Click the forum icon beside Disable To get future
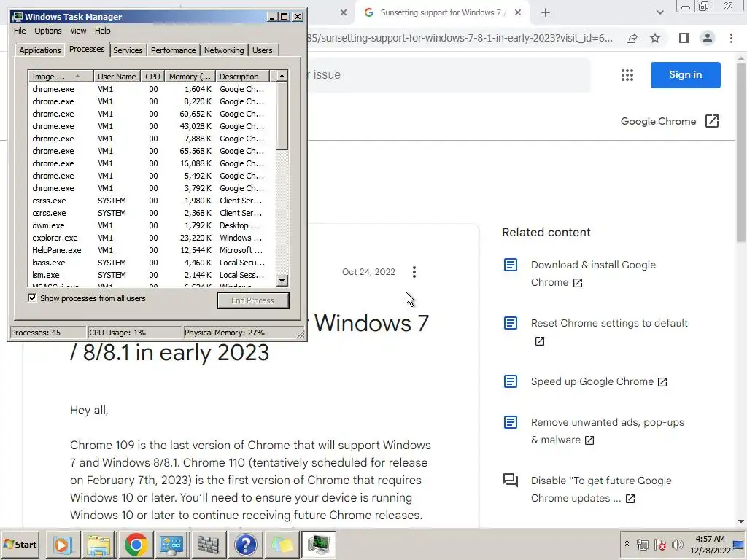The image size is (747, 560). pos(510,480)
